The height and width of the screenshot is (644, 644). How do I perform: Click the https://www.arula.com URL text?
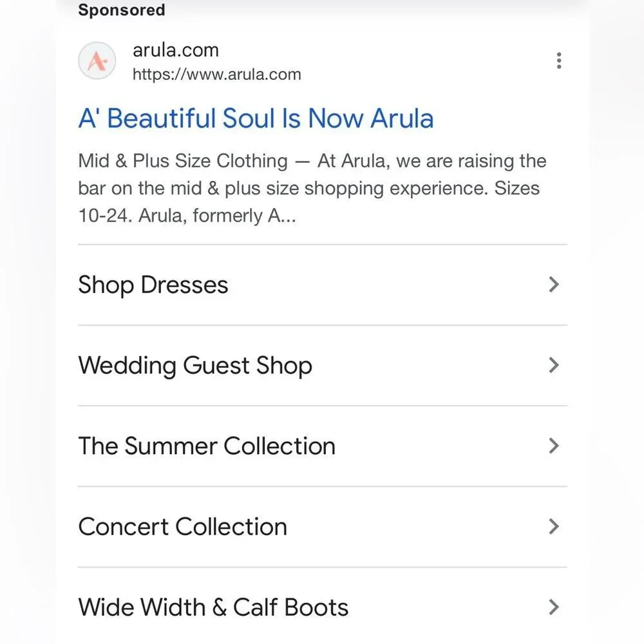tap(216, 74)
